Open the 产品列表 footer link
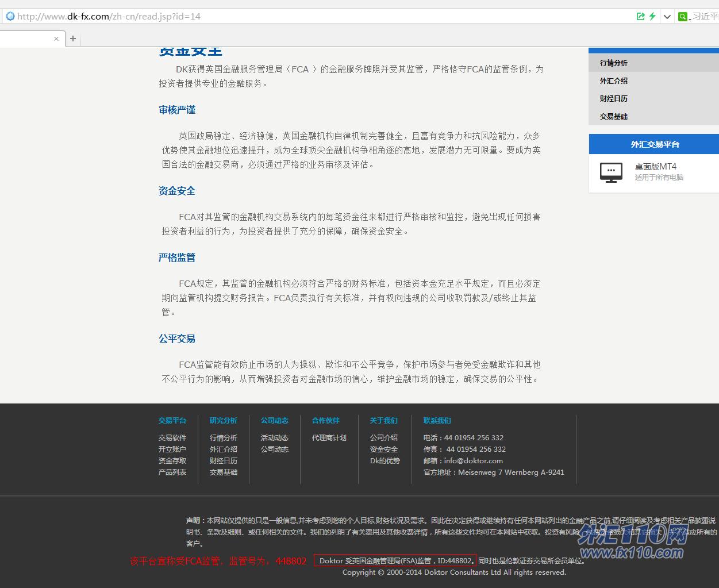This screenshot has height=588, width=719. [x=172, y=472]
